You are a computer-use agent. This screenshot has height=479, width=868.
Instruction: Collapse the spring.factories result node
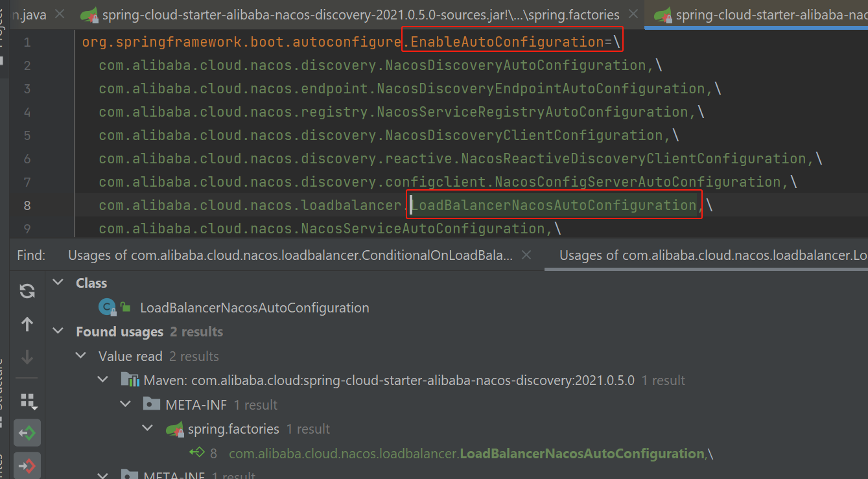[148, 428]
